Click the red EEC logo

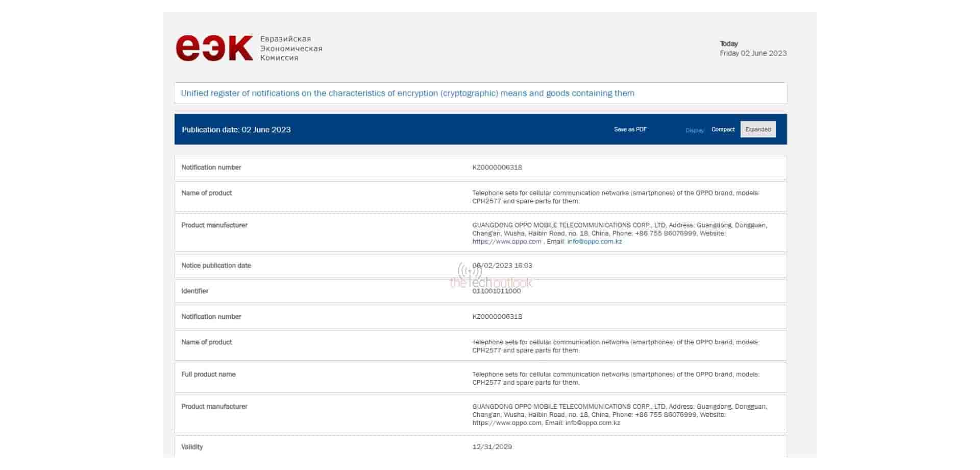pyautogui.click(x=214, y=48)
